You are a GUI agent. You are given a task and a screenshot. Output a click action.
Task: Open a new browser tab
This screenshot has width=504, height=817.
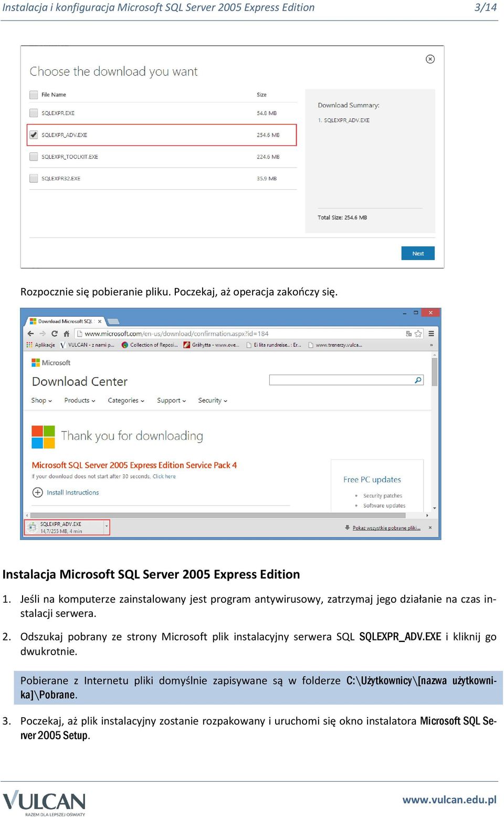pos(113,322)
